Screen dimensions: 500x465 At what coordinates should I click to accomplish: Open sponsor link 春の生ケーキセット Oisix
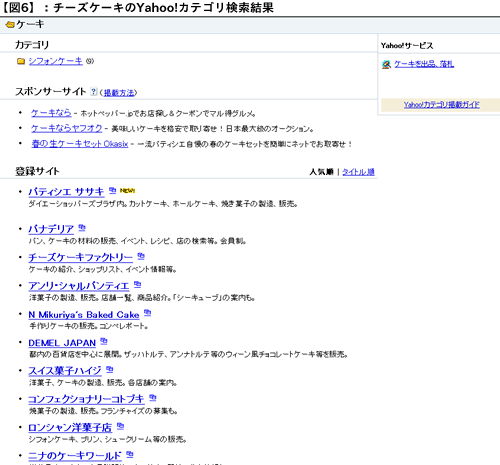coord(80,144)
